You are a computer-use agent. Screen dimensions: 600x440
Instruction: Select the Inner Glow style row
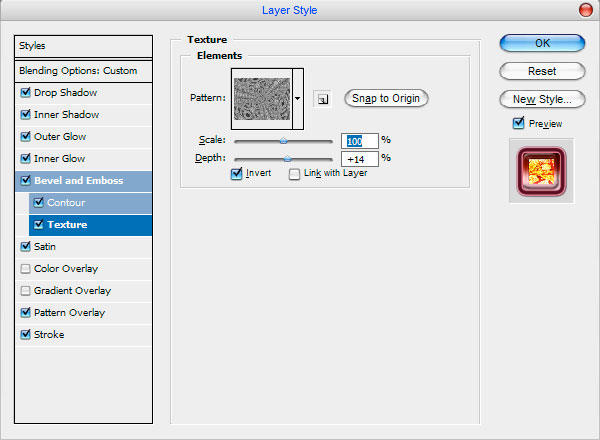pyautogui.click(x=83, y=159)
